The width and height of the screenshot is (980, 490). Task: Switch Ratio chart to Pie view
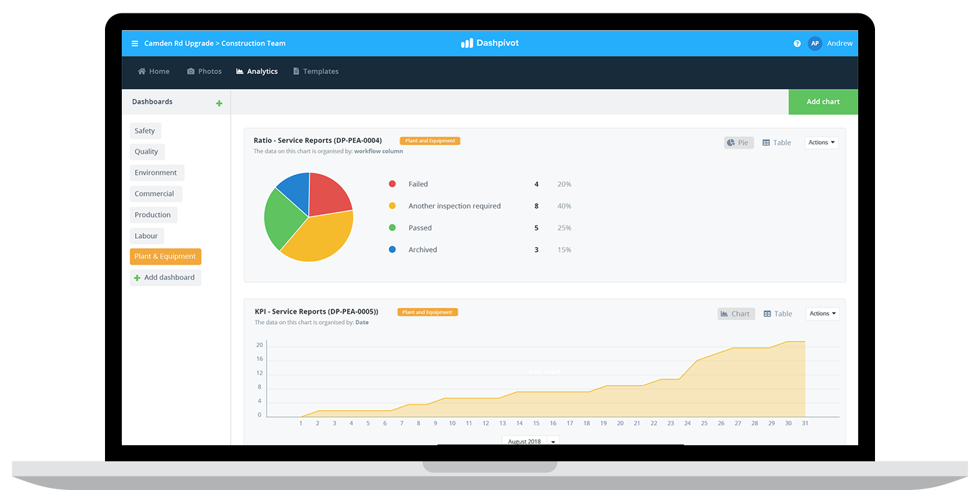[738, 143]
